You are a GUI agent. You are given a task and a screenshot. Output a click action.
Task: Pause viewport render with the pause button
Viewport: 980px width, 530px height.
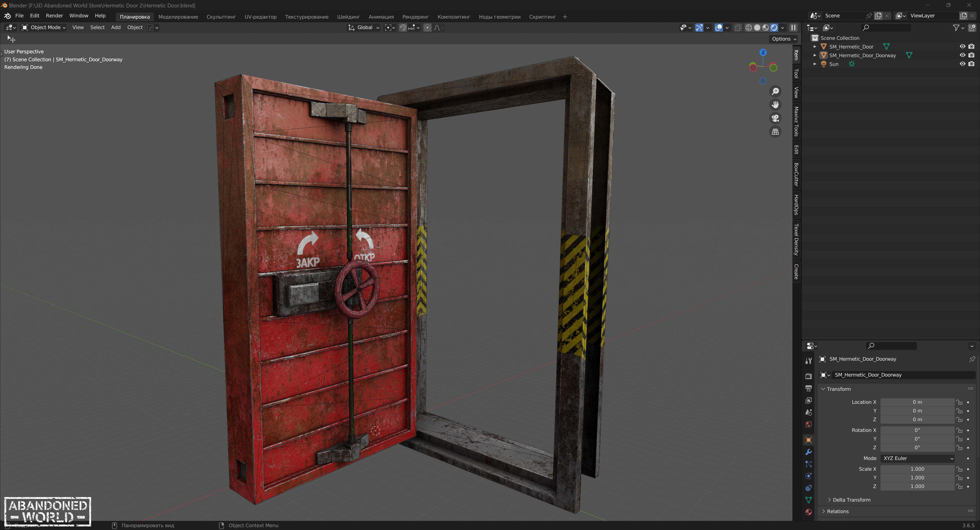point(793,27)
